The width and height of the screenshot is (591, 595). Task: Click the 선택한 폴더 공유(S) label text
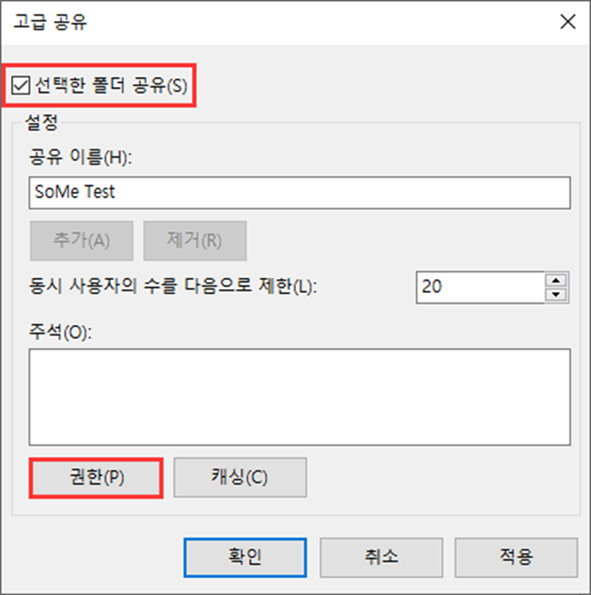coord(111,85)
